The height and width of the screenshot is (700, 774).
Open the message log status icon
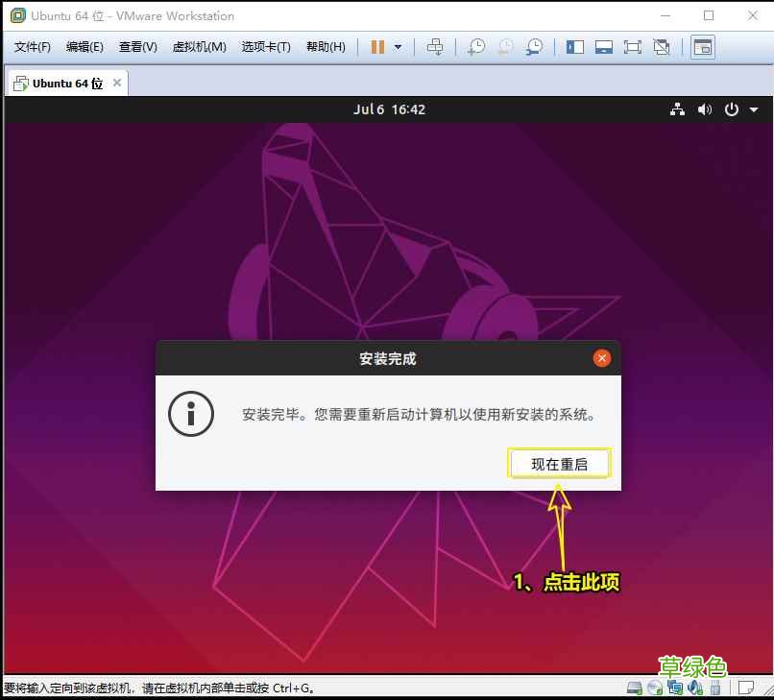(x=746, y=688)
